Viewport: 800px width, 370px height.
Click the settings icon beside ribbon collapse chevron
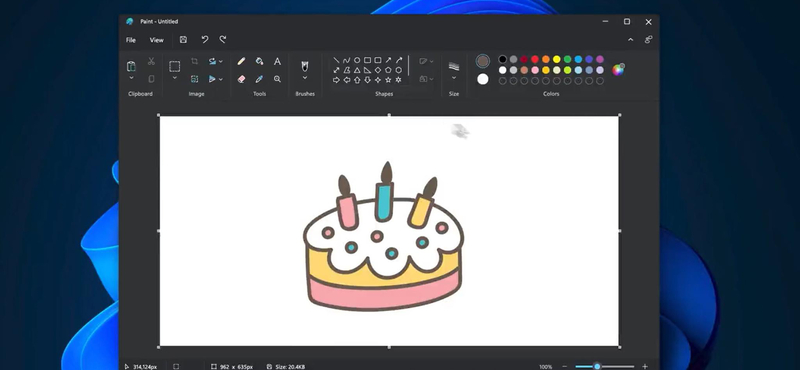point(648,39)
